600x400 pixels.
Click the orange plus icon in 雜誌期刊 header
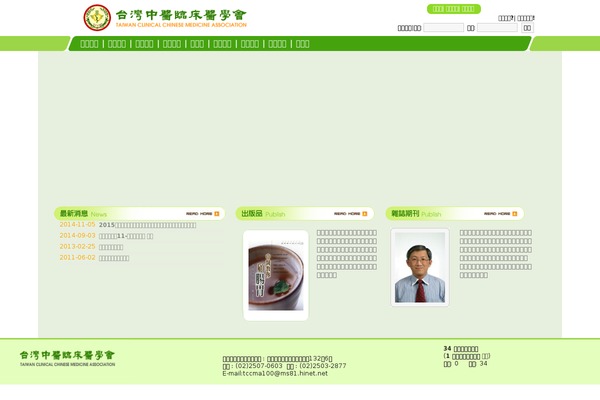[x=515, y=214]
